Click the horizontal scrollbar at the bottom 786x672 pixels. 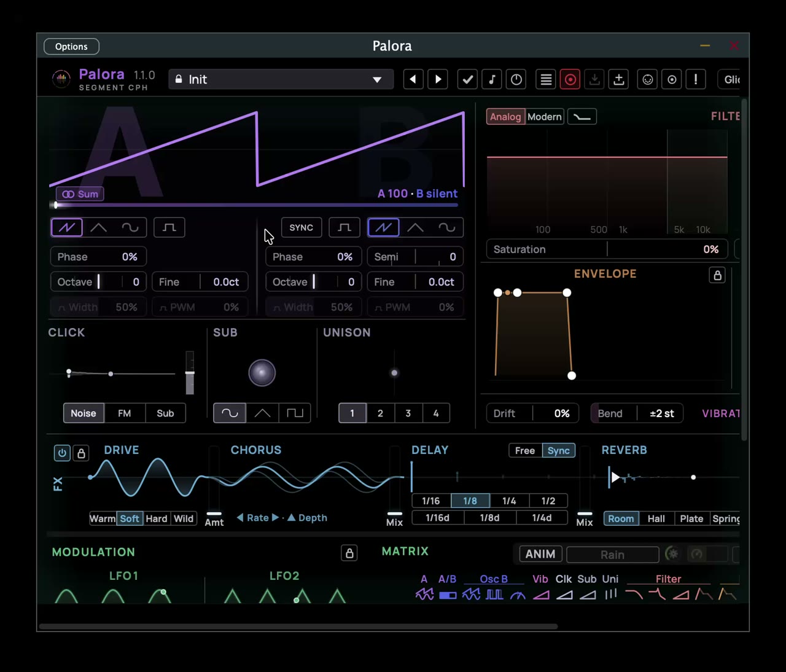coord(298,627)
